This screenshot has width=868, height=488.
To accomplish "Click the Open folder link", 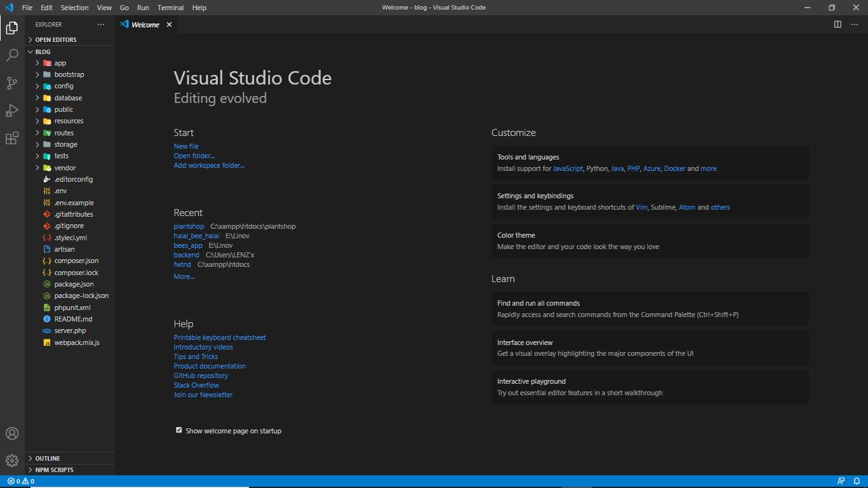I will coord(194,156).
